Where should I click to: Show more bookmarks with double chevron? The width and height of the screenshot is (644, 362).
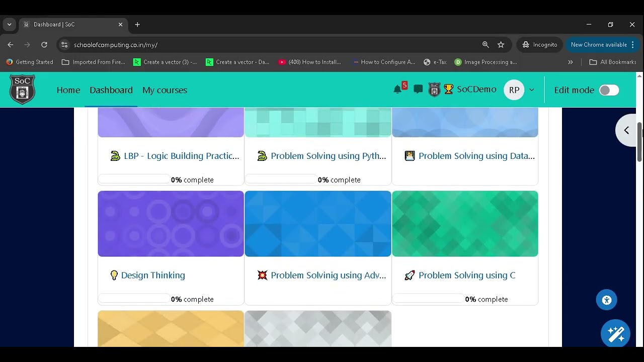571,62
